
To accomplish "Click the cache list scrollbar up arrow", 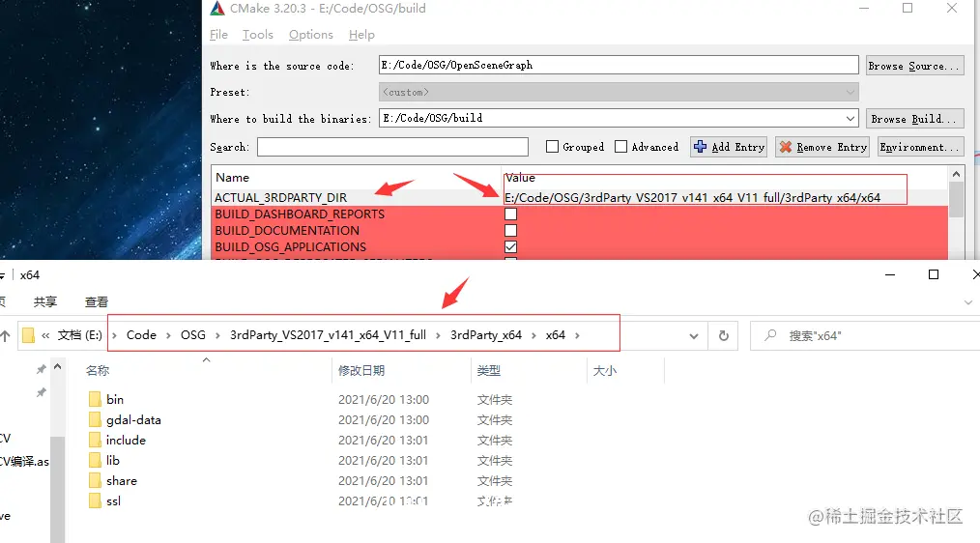I will tap(956, 173).
